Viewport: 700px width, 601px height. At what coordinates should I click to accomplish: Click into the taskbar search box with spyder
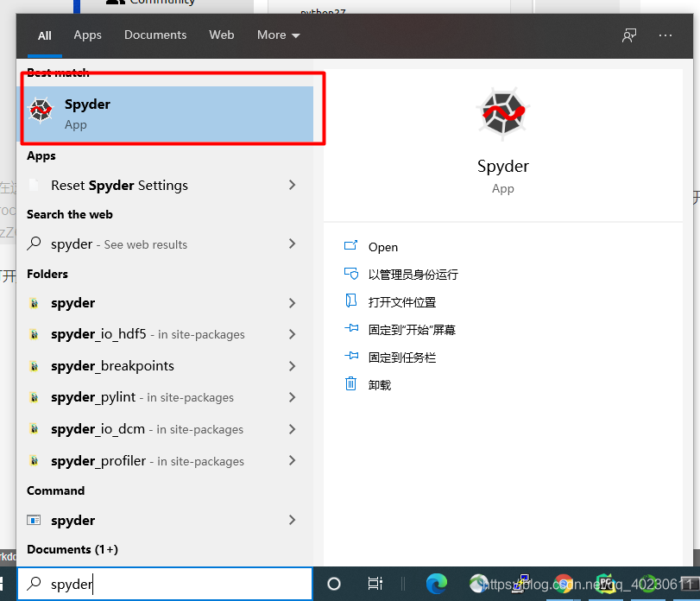pyautogui.click(x=165, y=584)
